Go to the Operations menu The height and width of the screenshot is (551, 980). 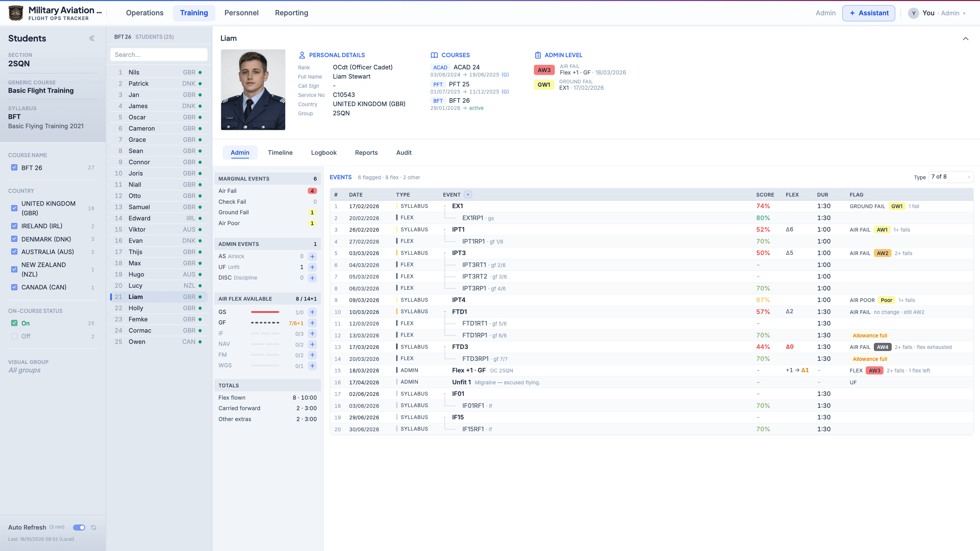145,13
